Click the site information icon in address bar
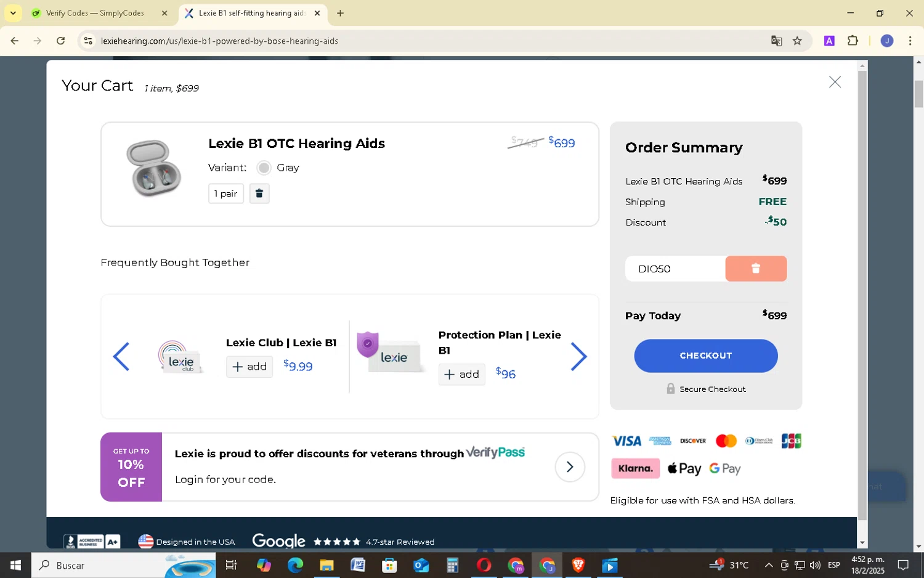924x578 pixels. point(88,41)
